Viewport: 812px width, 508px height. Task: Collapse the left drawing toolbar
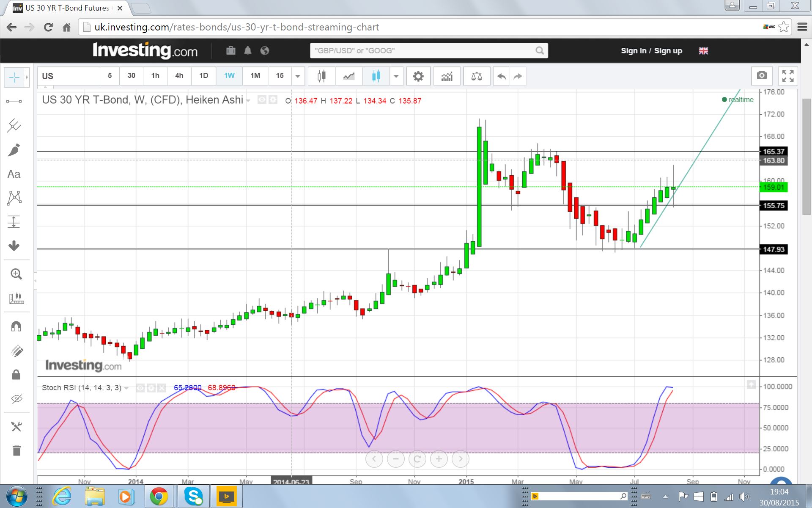pyautogui.click(x=35, y=281)
